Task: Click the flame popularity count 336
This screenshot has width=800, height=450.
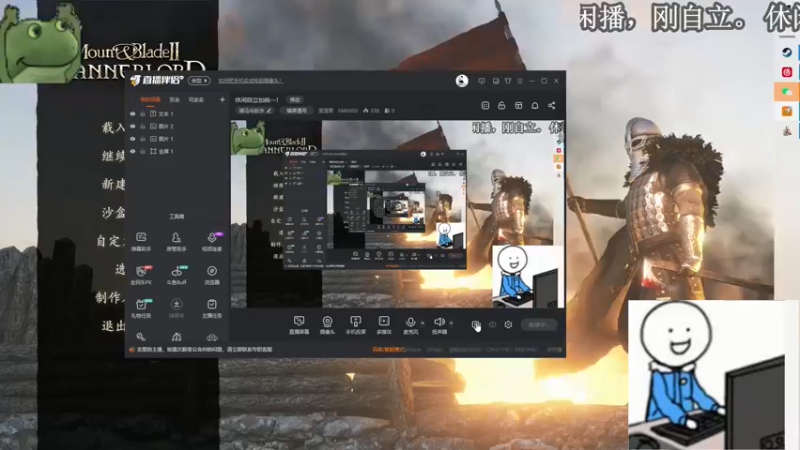Action: pyautogui.click(x=371, y=110)
